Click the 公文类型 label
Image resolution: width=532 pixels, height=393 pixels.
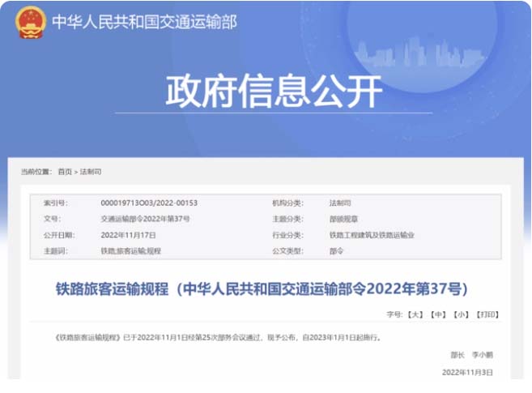(287, 251)
